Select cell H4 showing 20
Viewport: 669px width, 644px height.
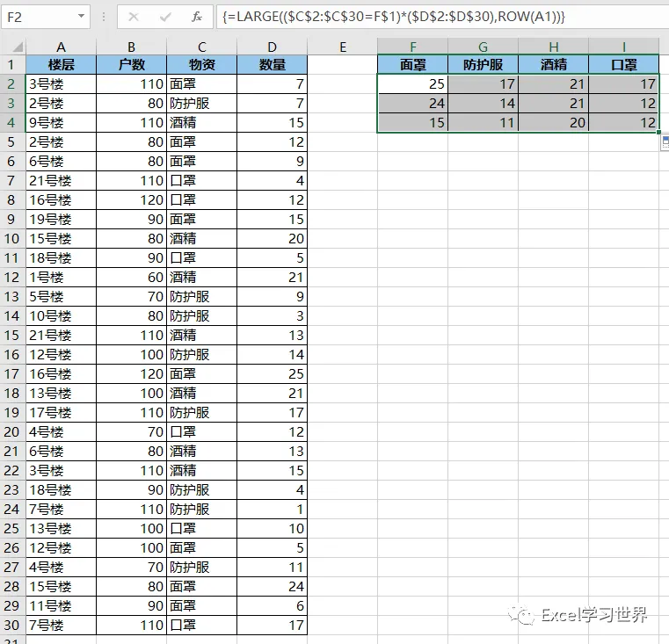(553, 123)
